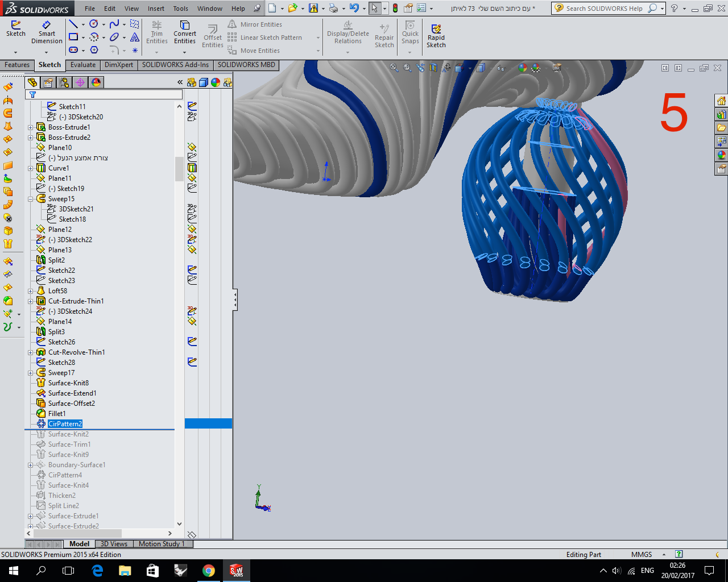Toggle the feature tree filter icon

[32, 95]
